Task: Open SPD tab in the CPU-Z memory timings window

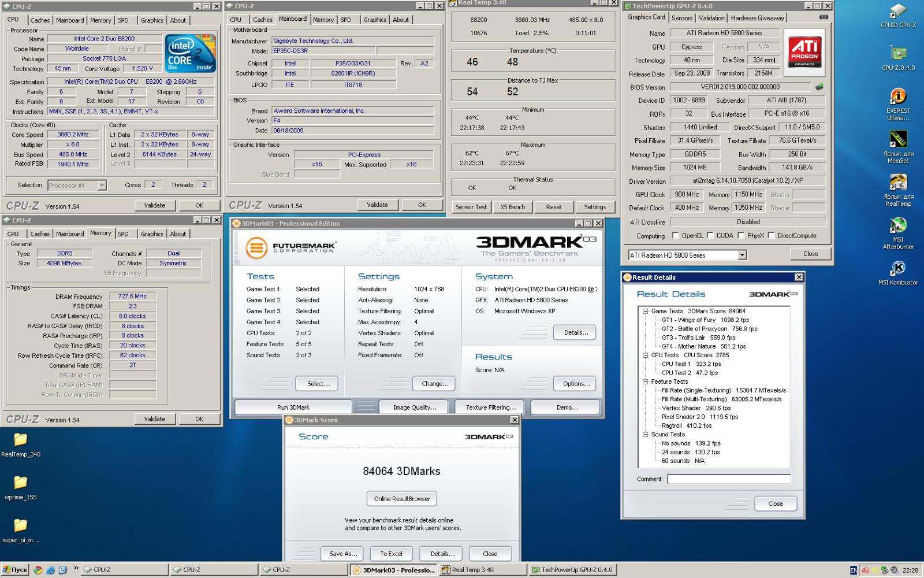Action: click(124, 234)
